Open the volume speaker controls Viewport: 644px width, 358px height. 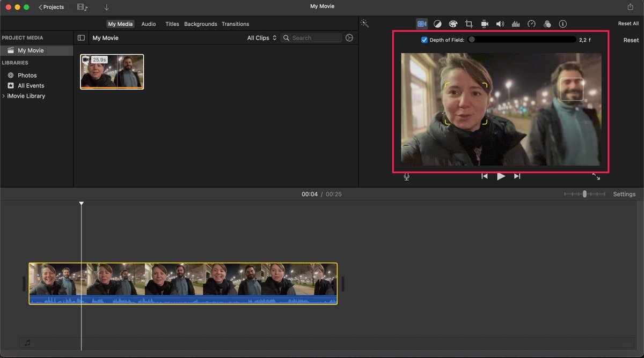pyautogui.click(x=500, y=24)
